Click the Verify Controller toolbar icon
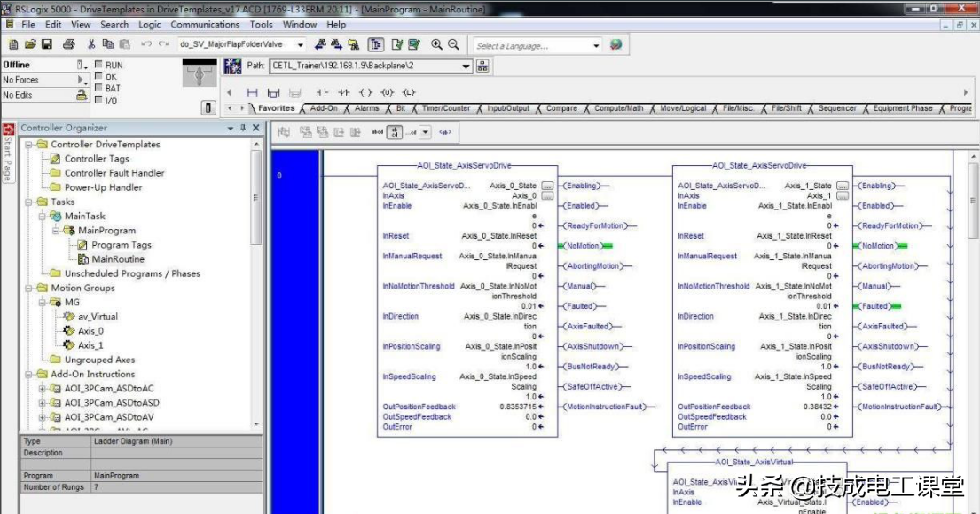980x514 pixels. [x=414, y=44]
